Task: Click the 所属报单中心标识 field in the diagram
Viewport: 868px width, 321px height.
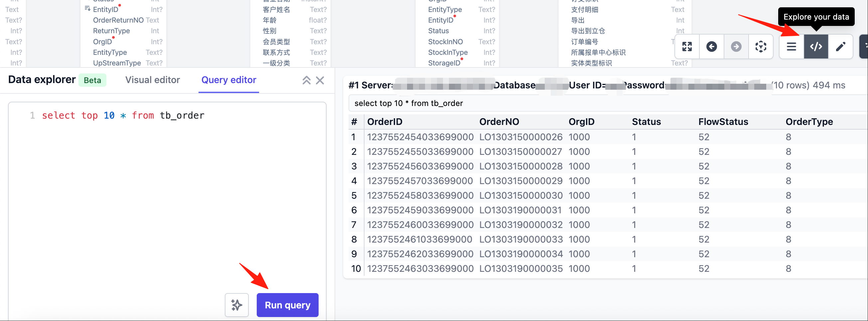Action: click(x=598, y=53)
